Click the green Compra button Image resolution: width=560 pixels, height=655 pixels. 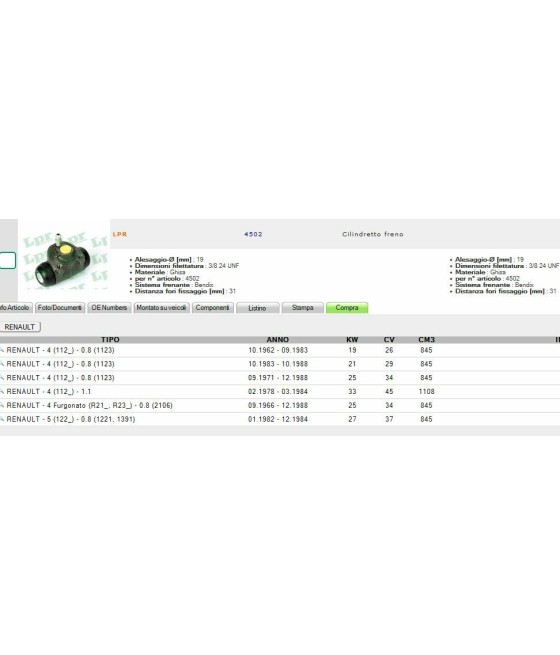coord(347,308)
